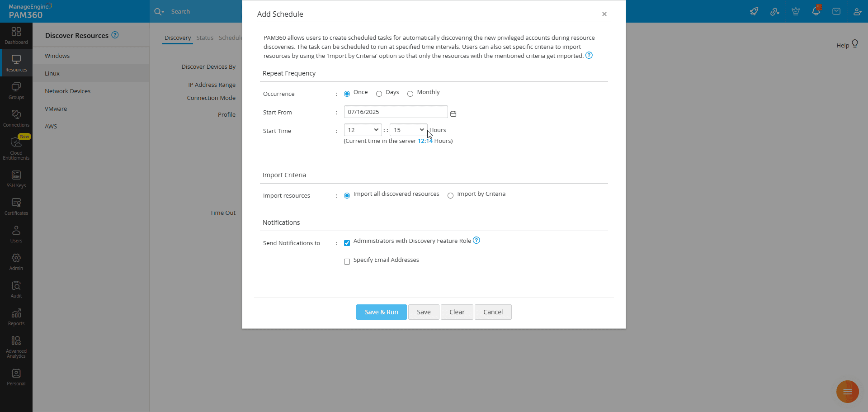Click the Save & Run button
Viewport: 868px width, 412px height.
click(381, 312)
